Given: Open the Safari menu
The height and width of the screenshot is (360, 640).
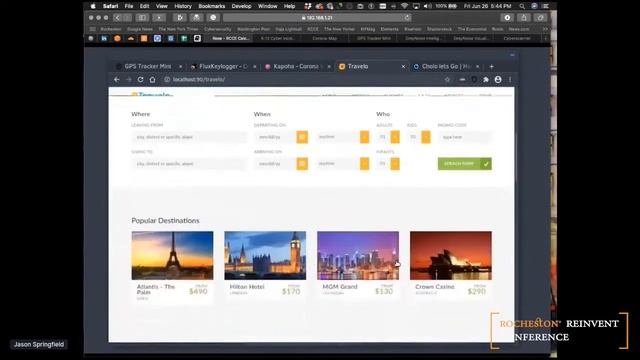Looking at the screenshot, I should 110,6.
